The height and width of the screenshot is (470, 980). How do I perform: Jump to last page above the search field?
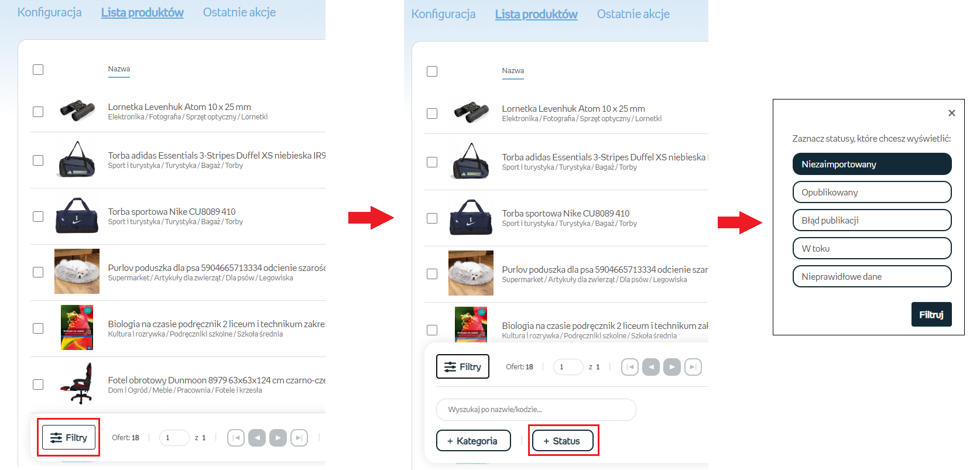click(693, 367)
